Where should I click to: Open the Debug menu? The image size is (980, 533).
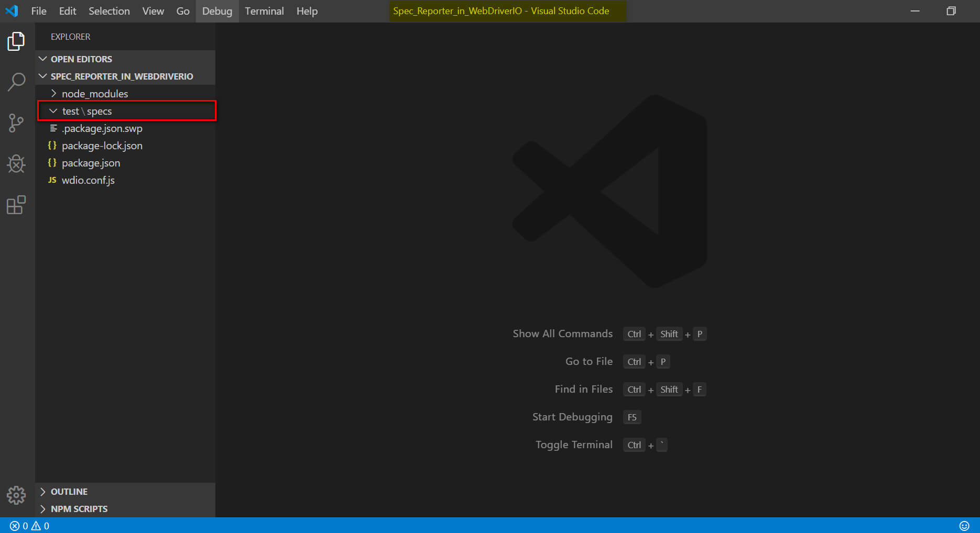217,11
